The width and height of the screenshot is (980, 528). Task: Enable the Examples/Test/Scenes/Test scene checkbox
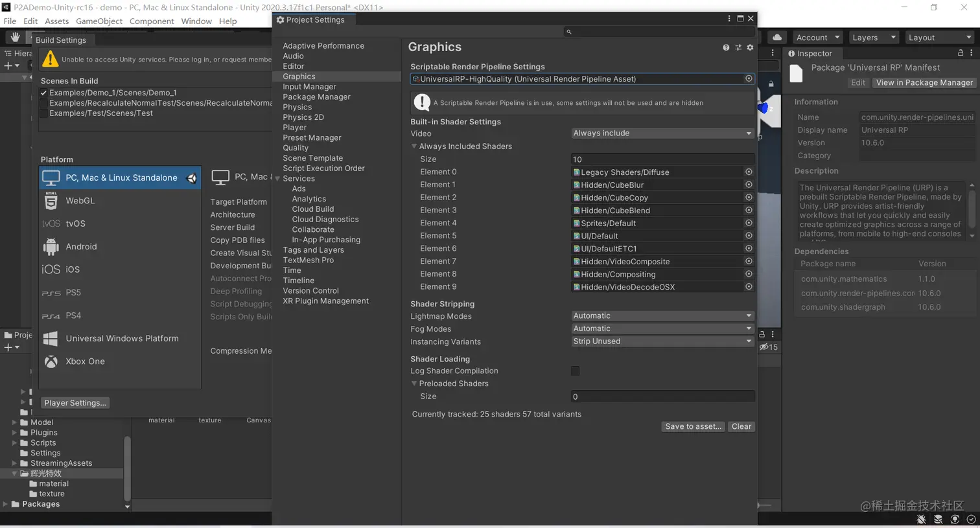tap(44, 113)
